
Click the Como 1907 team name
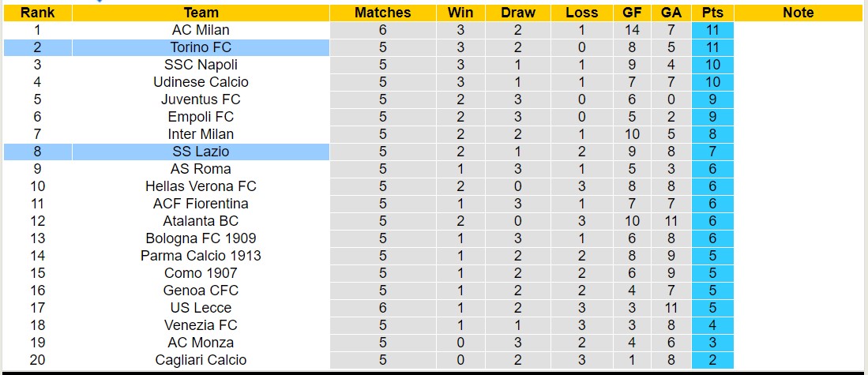pyautogui.click(x=201, y=273)
